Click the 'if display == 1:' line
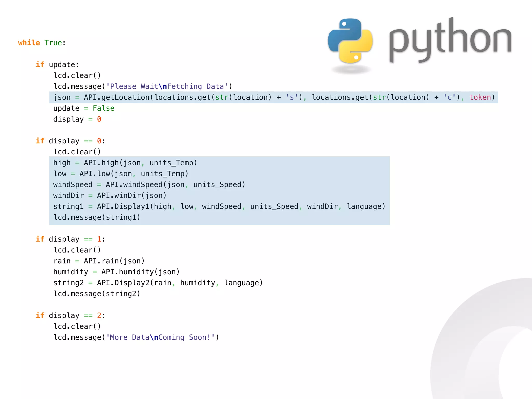532x399 pixels. (70, 239)
